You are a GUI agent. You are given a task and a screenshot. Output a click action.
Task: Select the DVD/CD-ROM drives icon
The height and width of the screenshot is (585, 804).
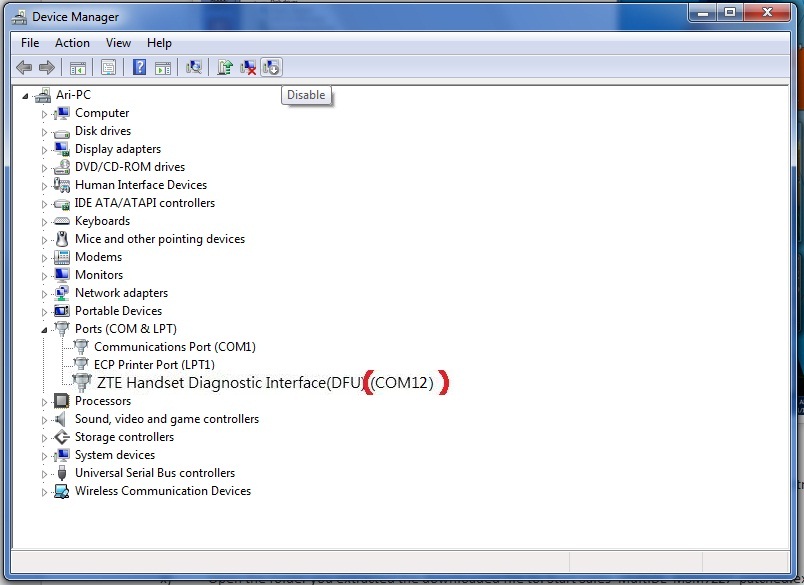pyautogui.click(x=62, y=167)
